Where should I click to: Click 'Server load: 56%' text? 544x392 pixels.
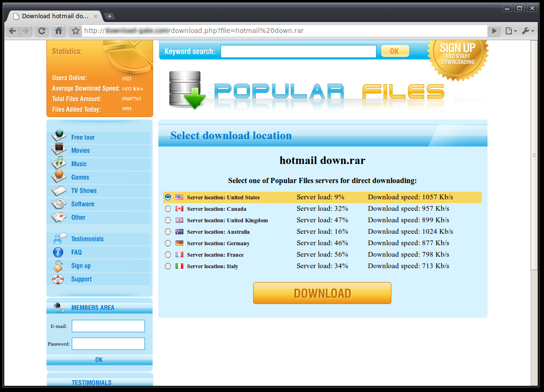322,254
